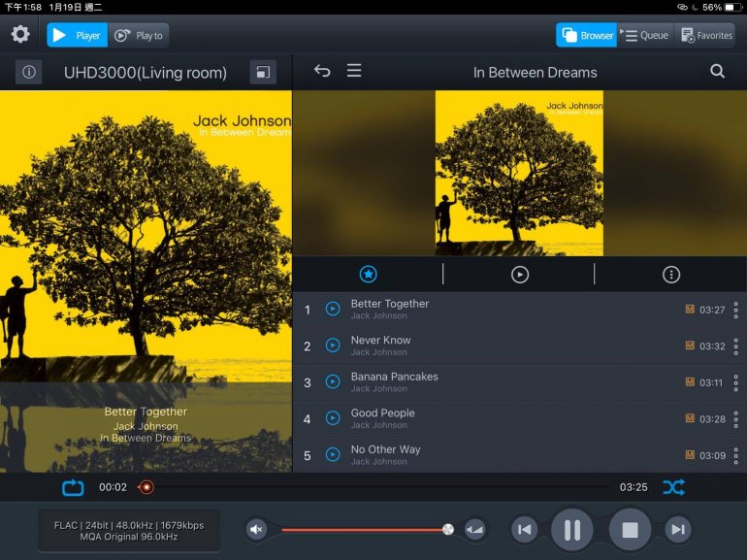Go back in the browser

[322, 71]
